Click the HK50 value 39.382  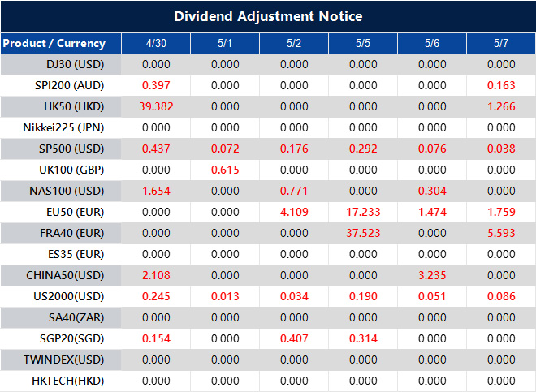pos(156,106)
